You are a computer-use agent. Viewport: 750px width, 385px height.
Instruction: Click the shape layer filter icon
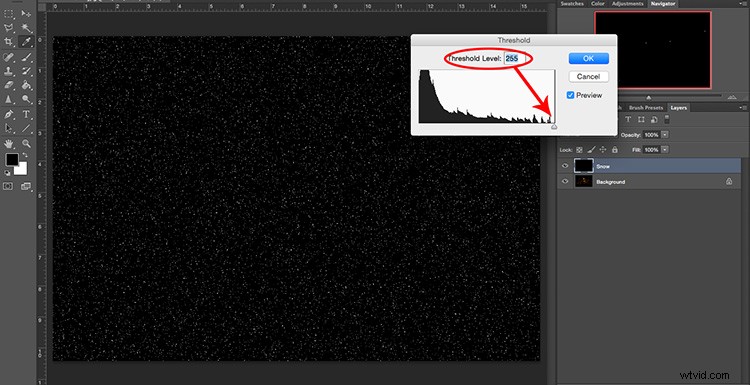coord(641,120)
